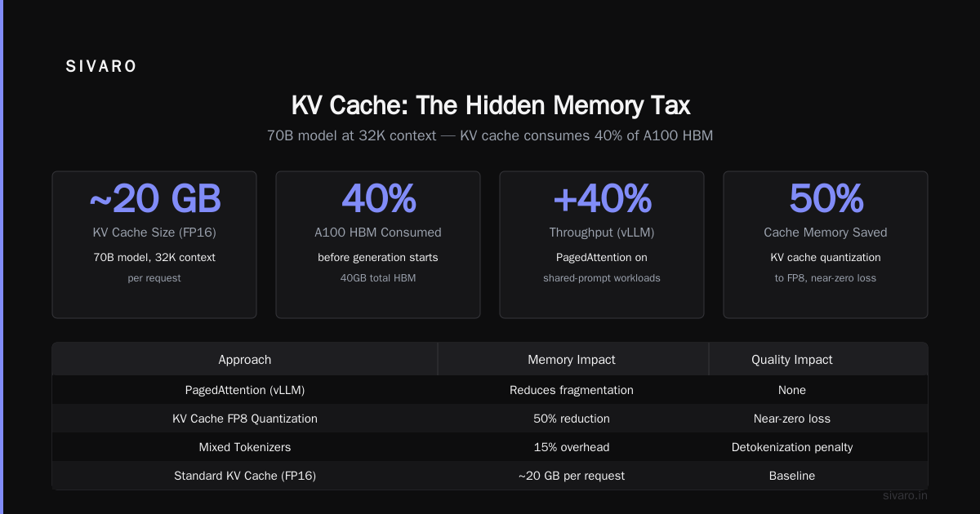Image resolution: width=980 pixels, height=514 pixels.
Task: Click the Baseline quality cell
Action: [792, 476]
